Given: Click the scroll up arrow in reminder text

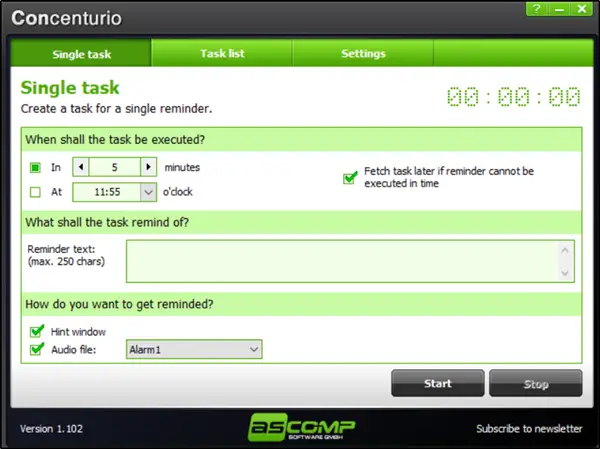Looking at the screenshot, I should click(565, 251).
